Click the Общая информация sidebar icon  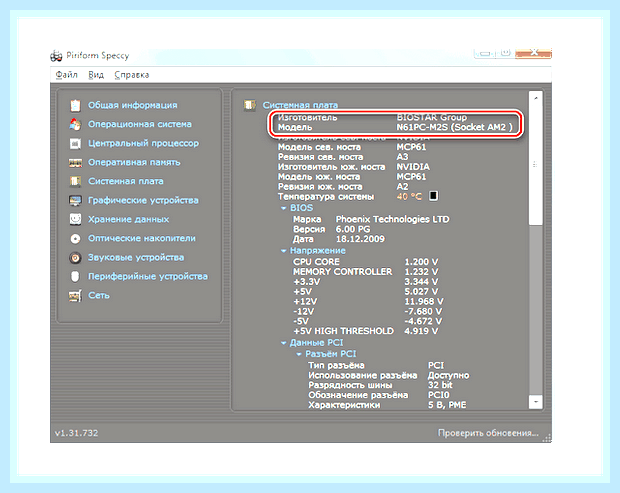pos(75,105)
